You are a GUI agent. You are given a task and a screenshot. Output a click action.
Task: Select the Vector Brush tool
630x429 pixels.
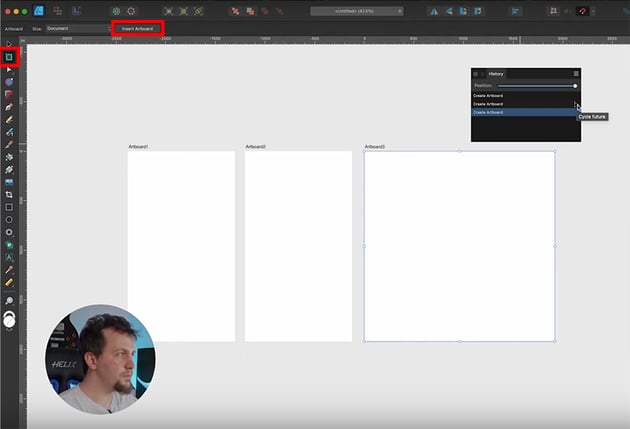[9, 132]
